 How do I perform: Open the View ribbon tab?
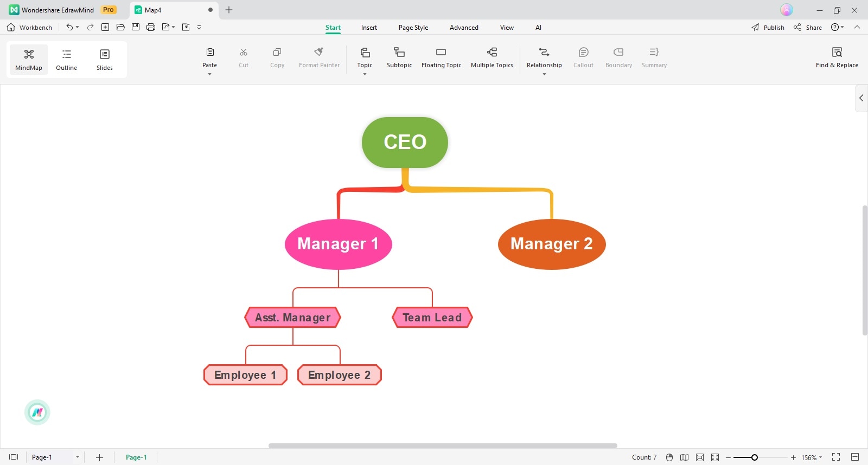click(507, 28)
